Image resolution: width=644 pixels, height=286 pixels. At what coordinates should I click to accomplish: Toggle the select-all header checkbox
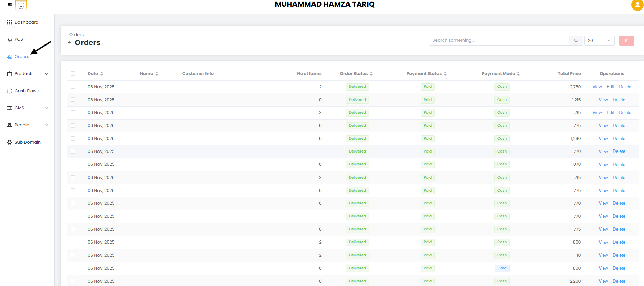[x=73, y=74]
